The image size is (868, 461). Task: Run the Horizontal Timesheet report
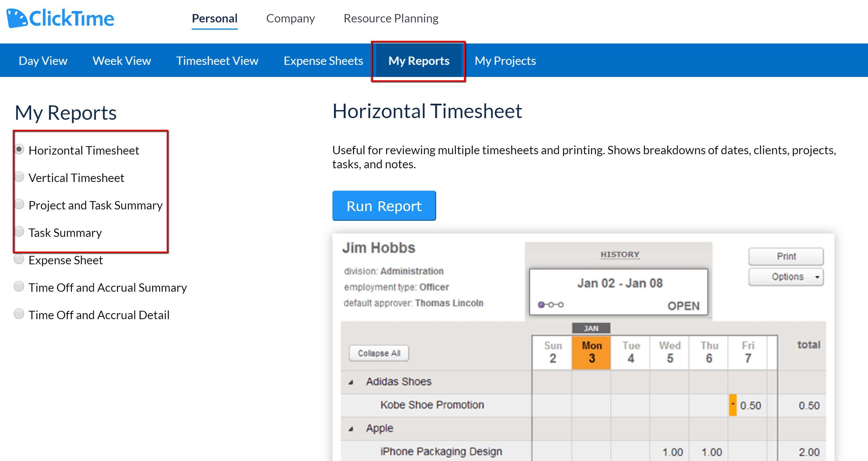pos(384,206)
